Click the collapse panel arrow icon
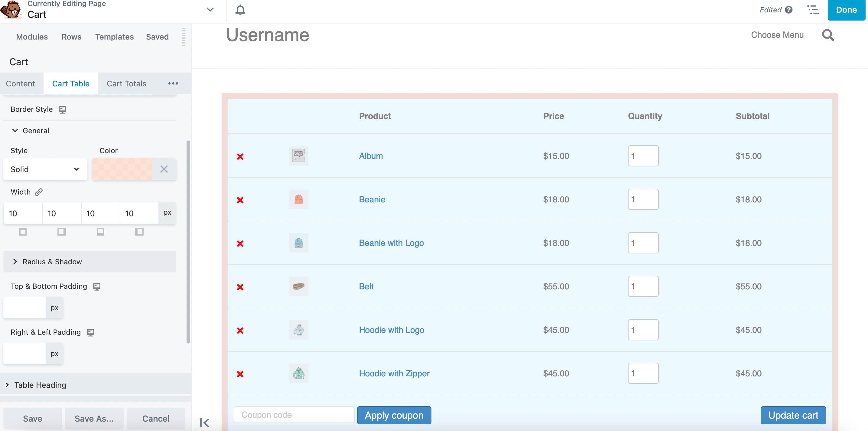868x431 pixels. tap(205, 422)
